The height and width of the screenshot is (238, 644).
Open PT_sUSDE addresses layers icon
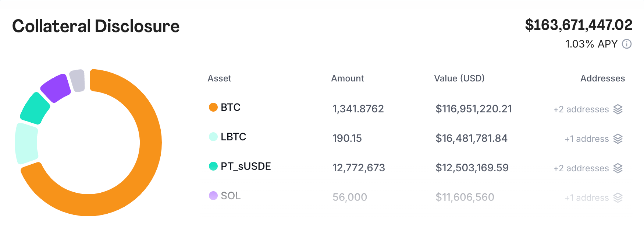coord(618,168)
